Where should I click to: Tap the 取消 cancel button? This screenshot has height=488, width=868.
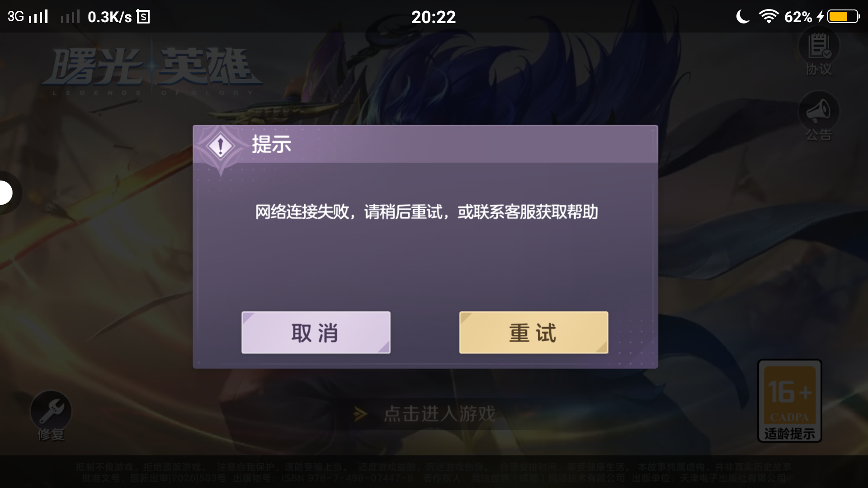pyautogui.click(x=316, y=333)
